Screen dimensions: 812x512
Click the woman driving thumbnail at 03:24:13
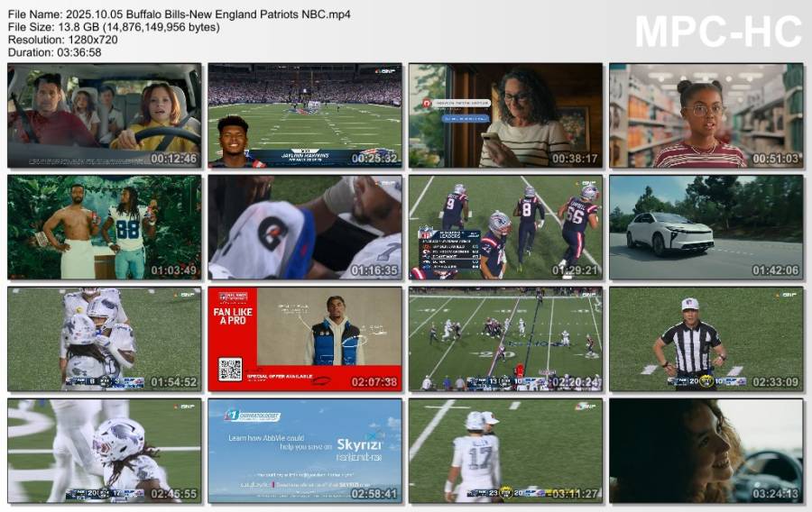coord(706,450)
